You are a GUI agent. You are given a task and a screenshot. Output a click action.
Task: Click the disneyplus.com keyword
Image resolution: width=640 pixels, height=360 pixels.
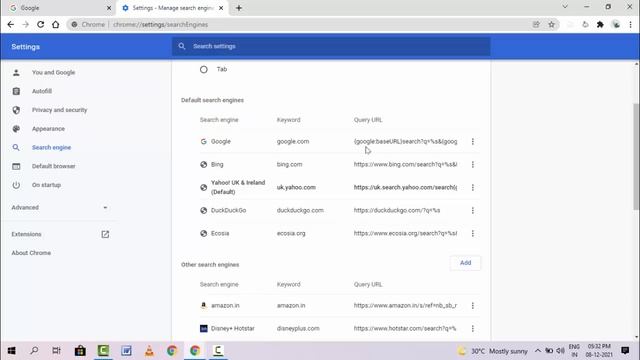[x=298, y=329]
